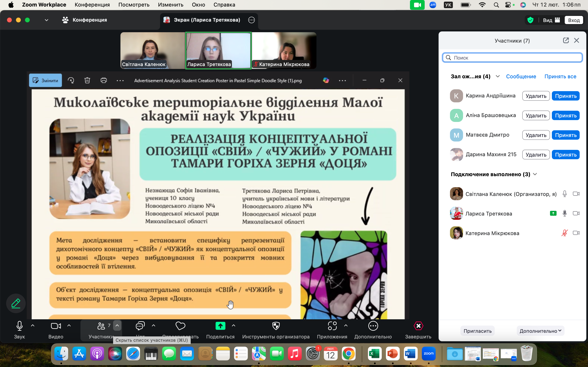The height and width of the screenshot is (367, 588).
Task: Open the Дополнительно dropdown in the participants panel
Action: pyautogui.click(x=540, y=331)
